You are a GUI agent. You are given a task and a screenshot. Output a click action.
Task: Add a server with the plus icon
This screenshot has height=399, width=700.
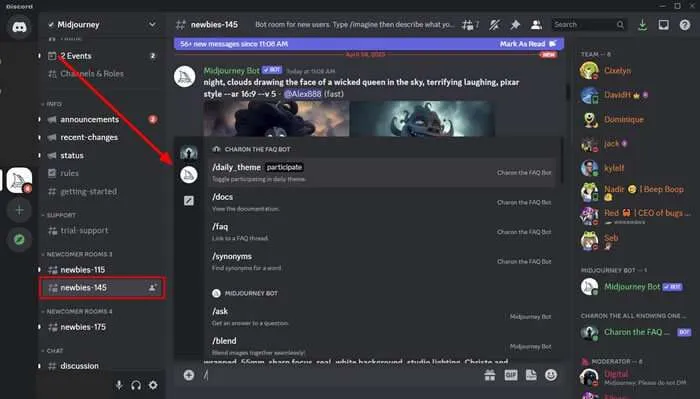click(x=19, y=210)
